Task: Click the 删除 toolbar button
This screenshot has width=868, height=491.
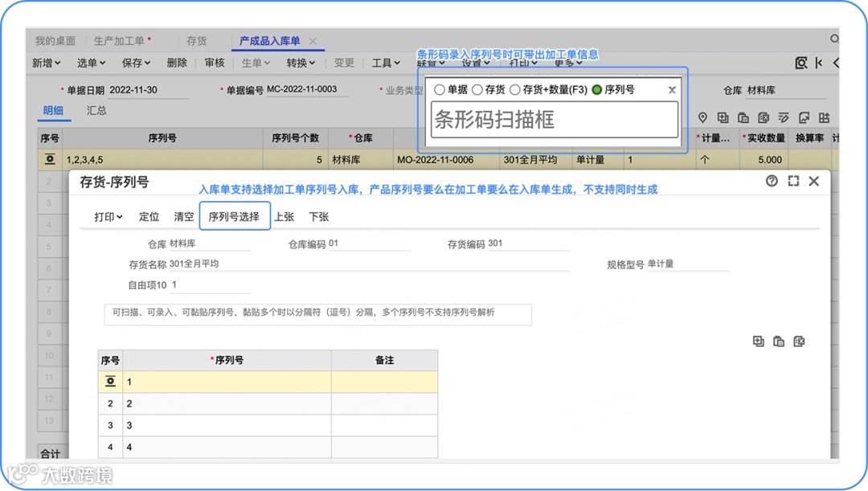Action: pyautogui.click(x=177, y=63)
